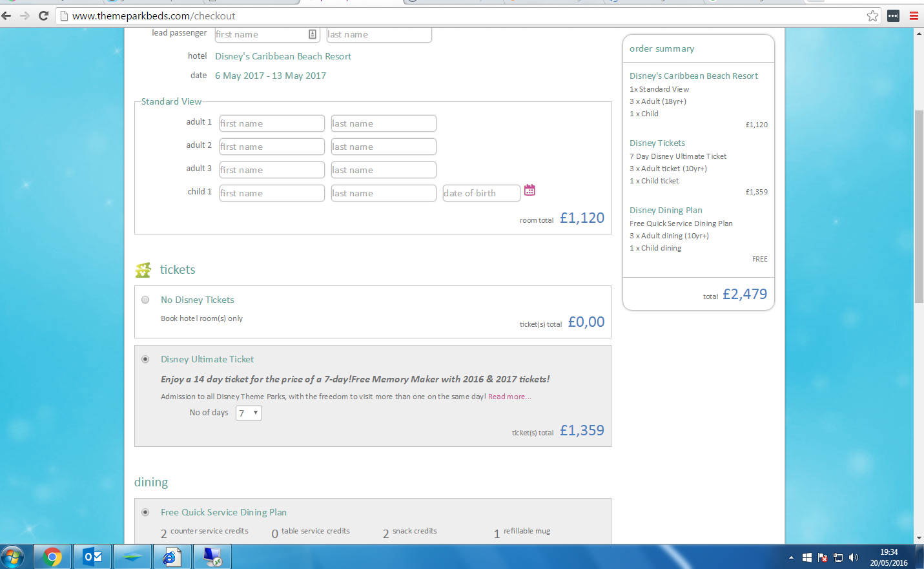Screen dimensions: 924x569
Task: Click the scrollbar up arrow
Action: click(919, 33)
